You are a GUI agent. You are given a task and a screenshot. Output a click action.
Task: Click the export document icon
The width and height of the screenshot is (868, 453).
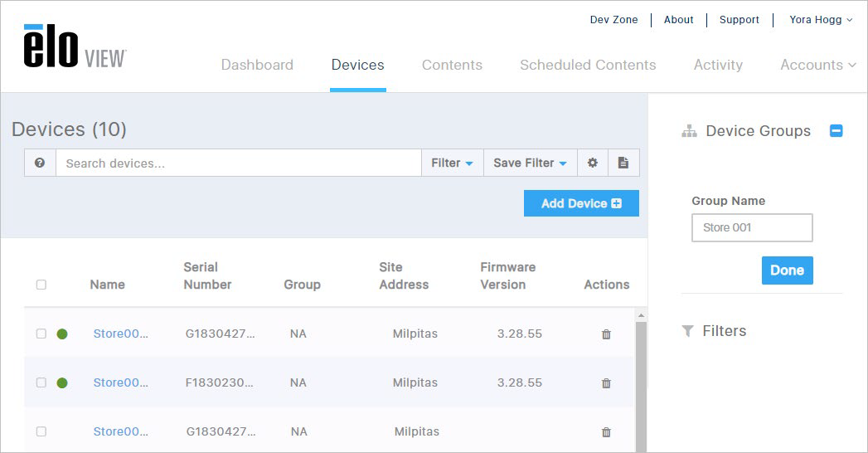pos(623,163)
